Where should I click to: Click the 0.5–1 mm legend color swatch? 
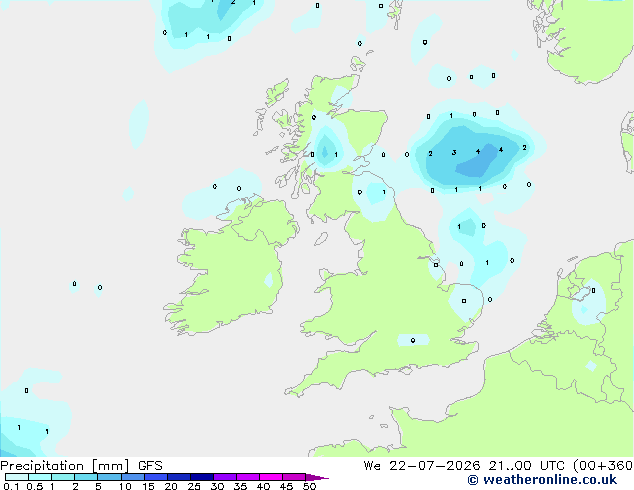click(40, 477)
